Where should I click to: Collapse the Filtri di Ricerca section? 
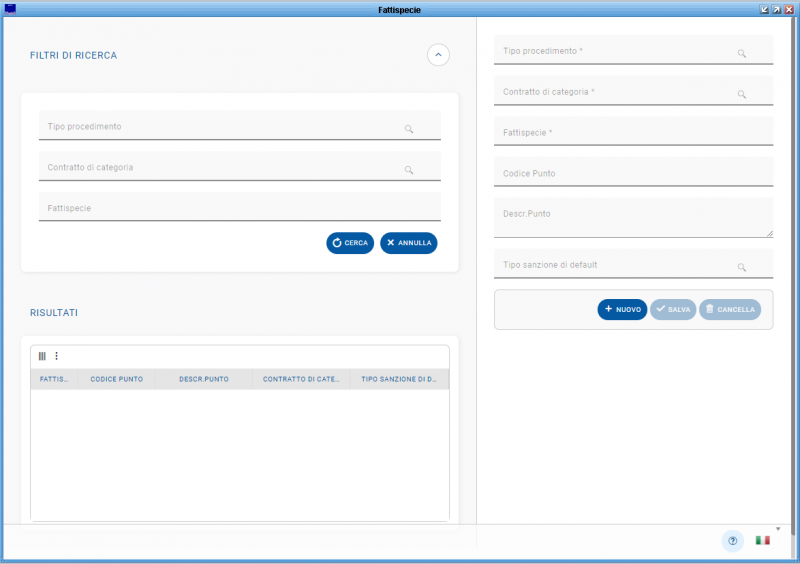(x=438, y=55)
